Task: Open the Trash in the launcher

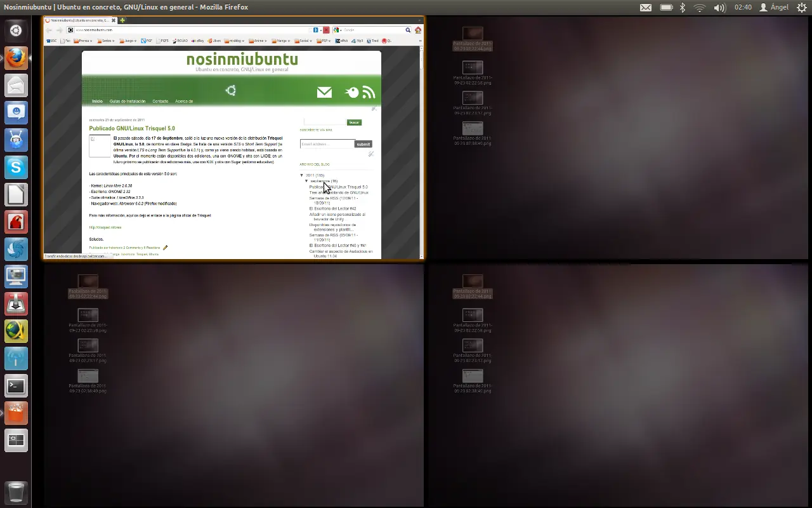Action: (x=16, y=492)
